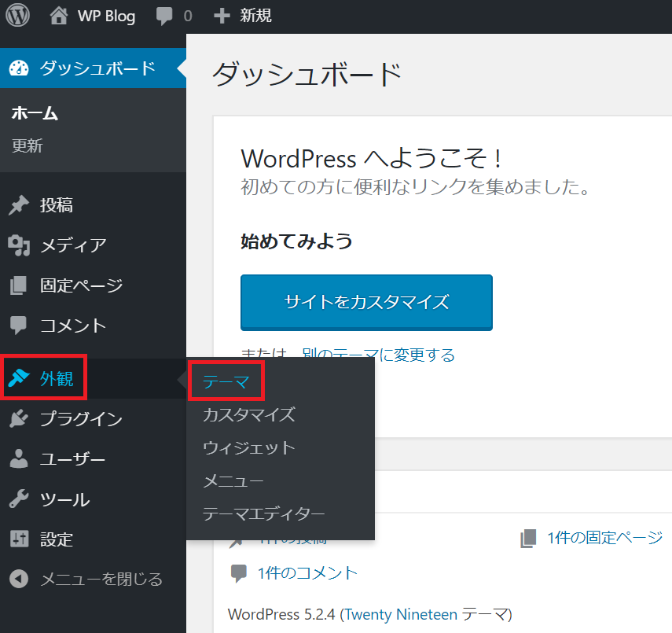Click the plus icon for 新規
Screen dimensions: 672x633
(222, 16)
